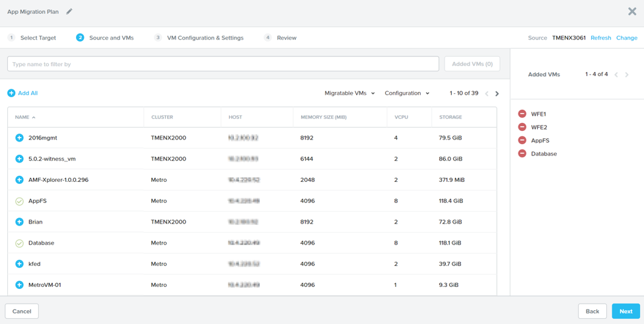Click the 6144 memory value
This screenshot has width=644, height=324.
point(306,159)
